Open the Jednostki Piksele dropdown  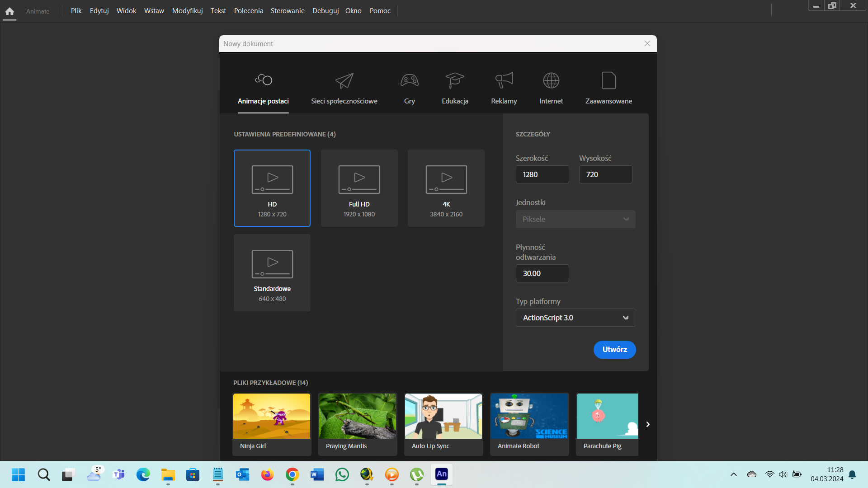576,219
